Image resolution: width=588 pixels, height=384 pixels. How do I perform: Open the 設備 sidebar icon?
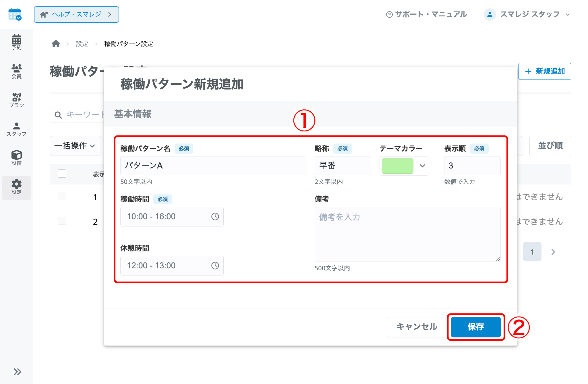(16, 158)
